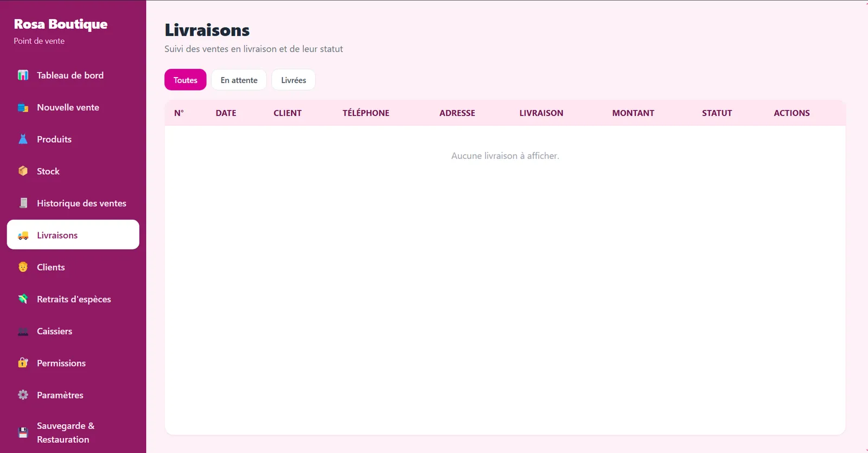The width and height of the screenshot is (868, 453).
Task: Click the Paramètres gear icon
Action: [x=23, y=395]
